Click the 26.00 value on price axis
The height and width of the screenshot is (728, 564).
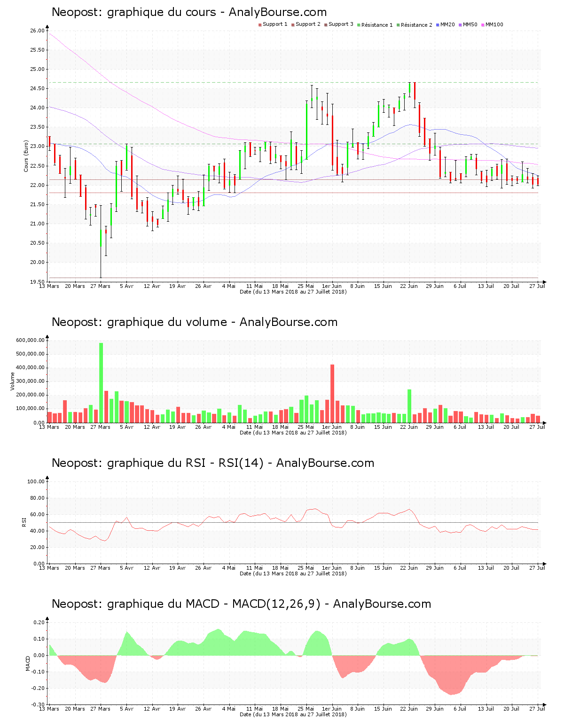[x=37, y=31]
